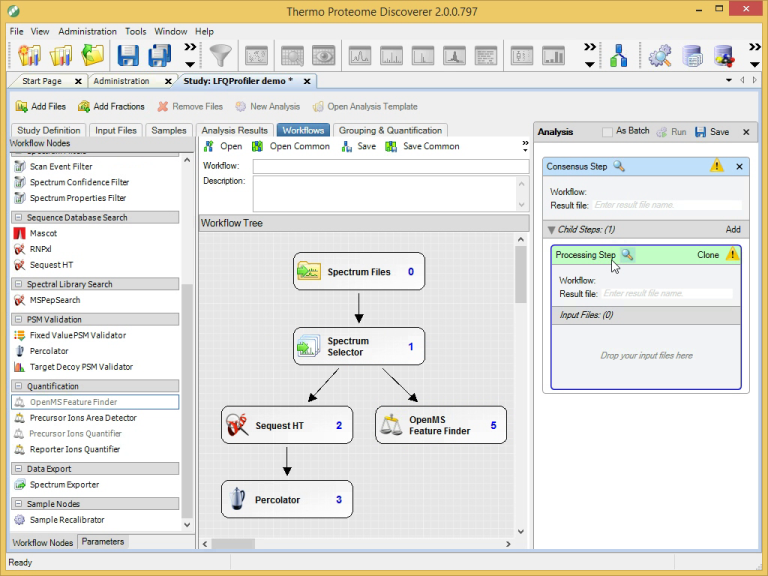
Task: Switch to the Parameters tab at bottom
Action: coord(103,542)
